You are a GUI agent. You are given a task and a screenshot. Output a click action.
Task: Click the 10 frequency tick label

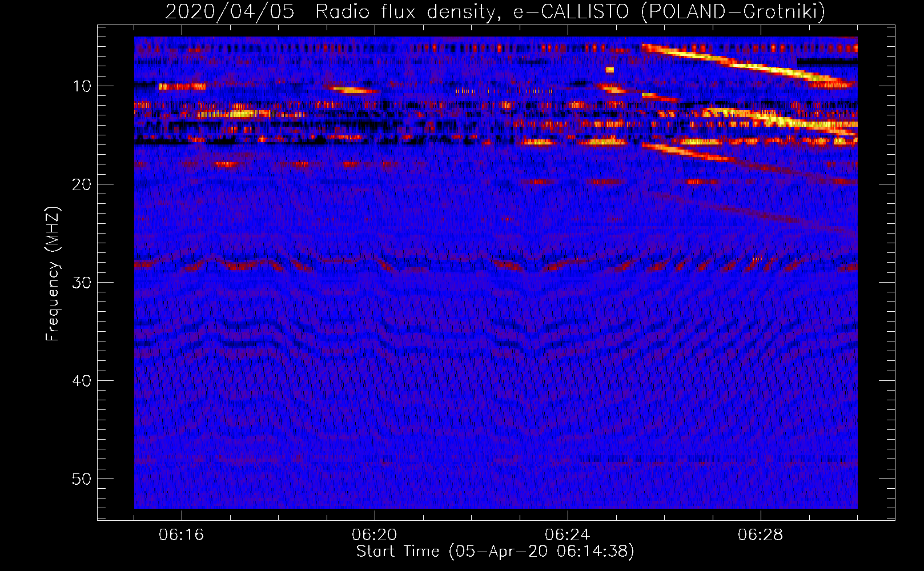(x=82, y=86)
